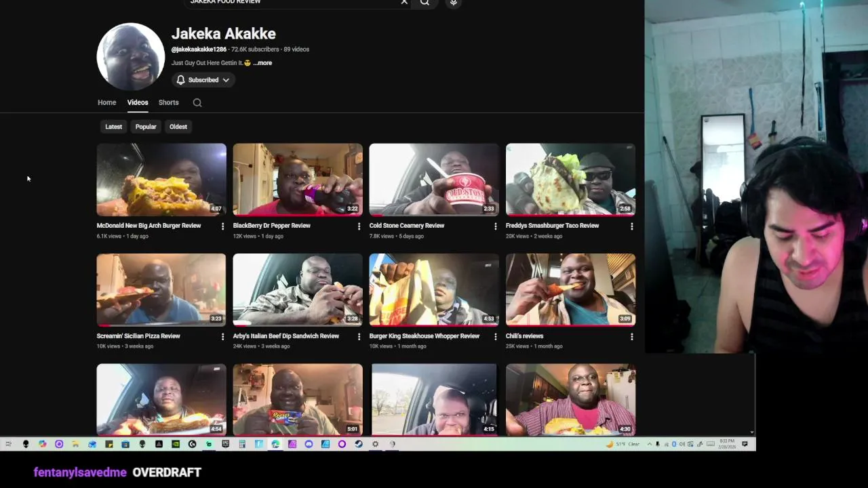
Task: Click the 5:01 Reese's Oreo video thumbnail
Action: click(298, 400)
